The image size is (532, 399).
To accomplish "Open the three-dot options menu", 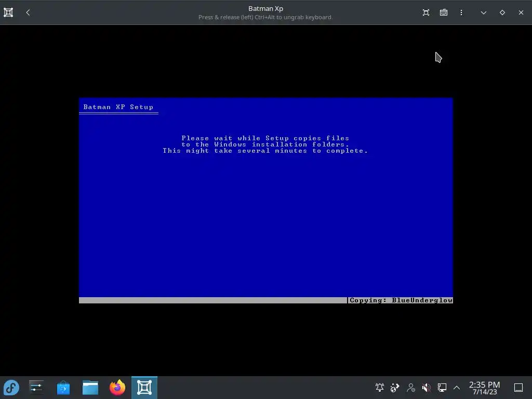I will point(461,12).
